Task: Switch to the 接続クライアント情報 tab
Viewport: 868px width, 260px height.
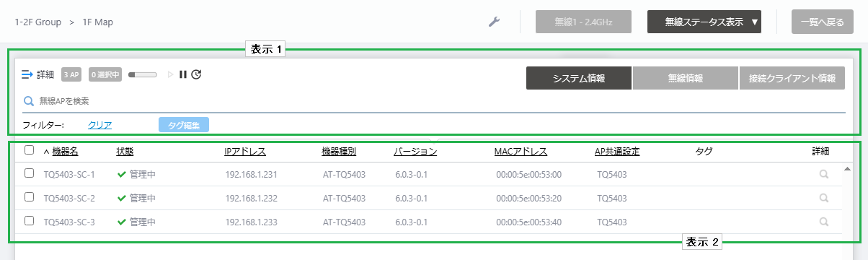Action: coord(792,78)
